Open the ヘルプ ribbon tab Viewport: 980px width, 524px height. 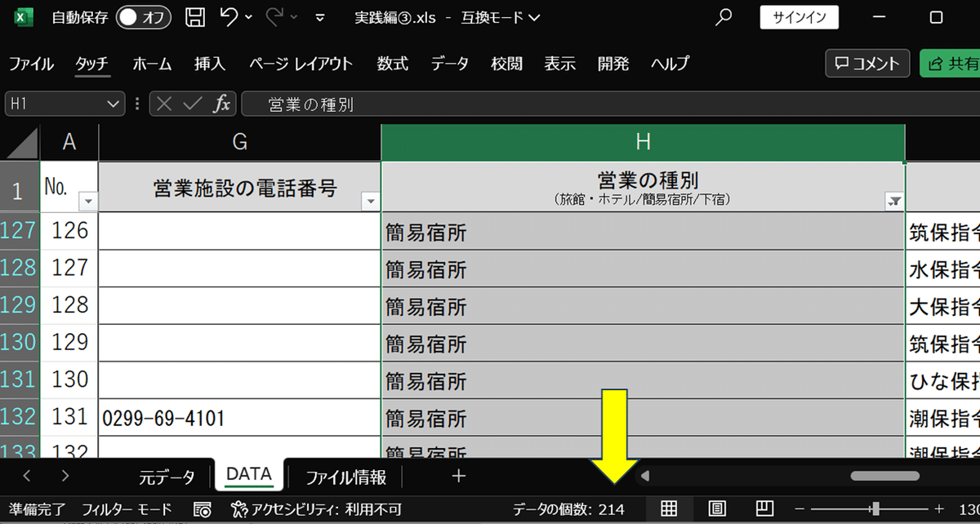click(670, 64)
